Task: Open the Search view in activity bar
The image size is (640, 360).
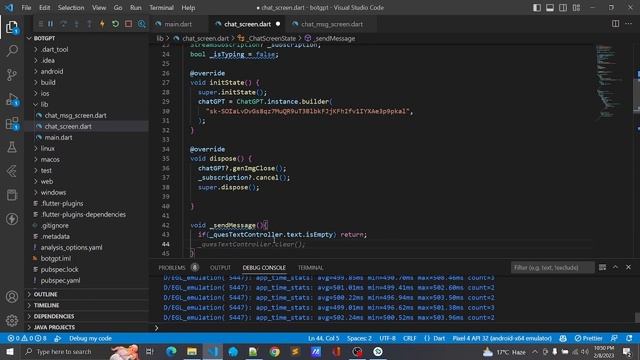Action: 12,51
